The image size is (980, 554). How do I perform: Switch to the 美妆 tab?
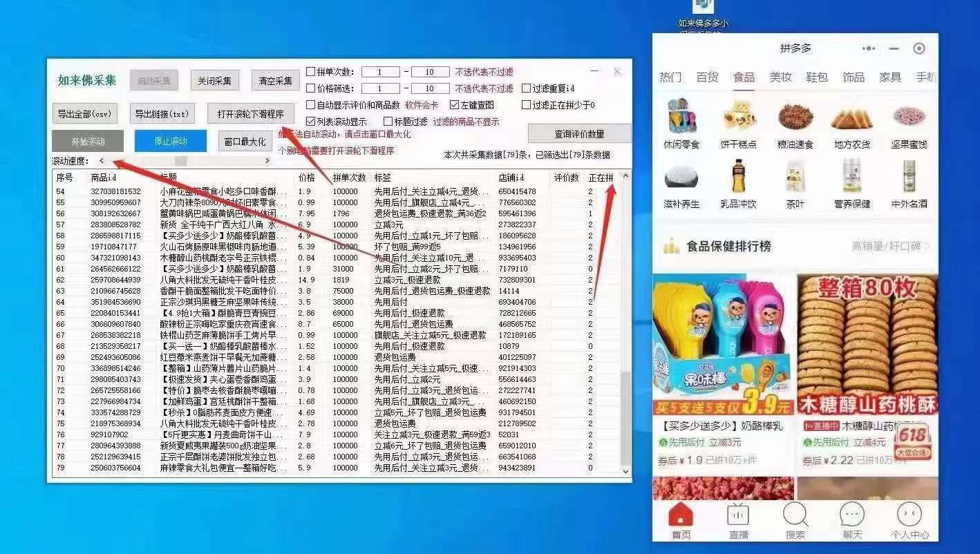pyautogui.click(x=780, y=77)
